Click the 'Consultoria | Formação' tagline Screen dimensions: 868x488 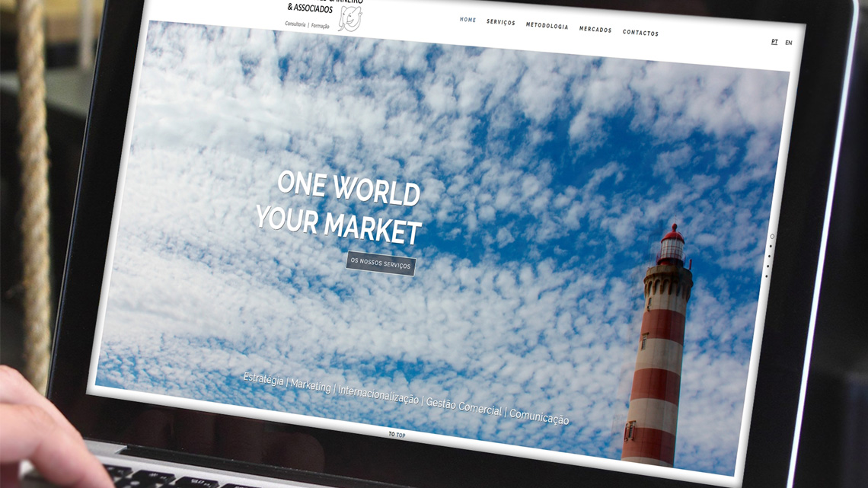coord(308,25)
